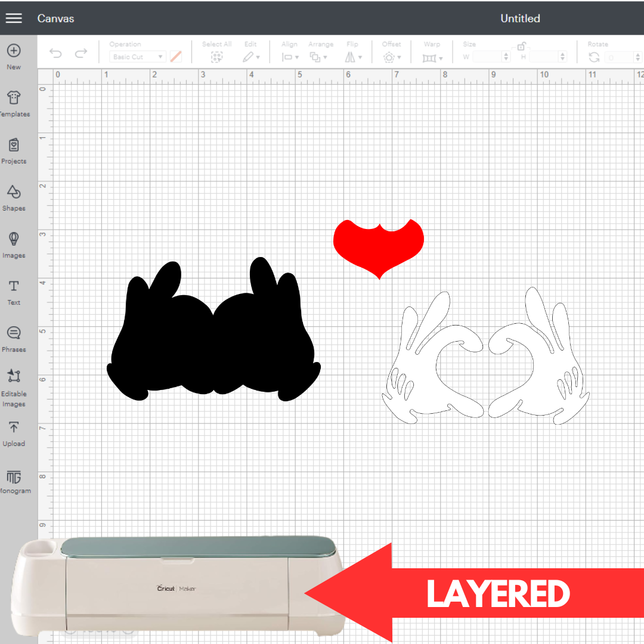Click the Operation color swatch
644x644 pixels.
tap(176, 57)
